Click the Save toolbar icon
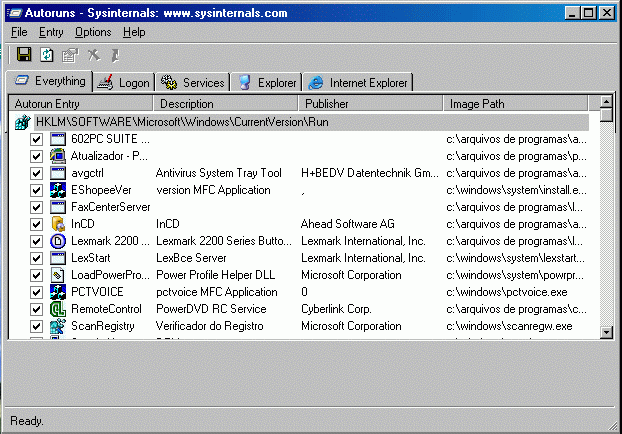Viewport: 622px width, 434px height. pyautogui.click(x=24, y=55)
